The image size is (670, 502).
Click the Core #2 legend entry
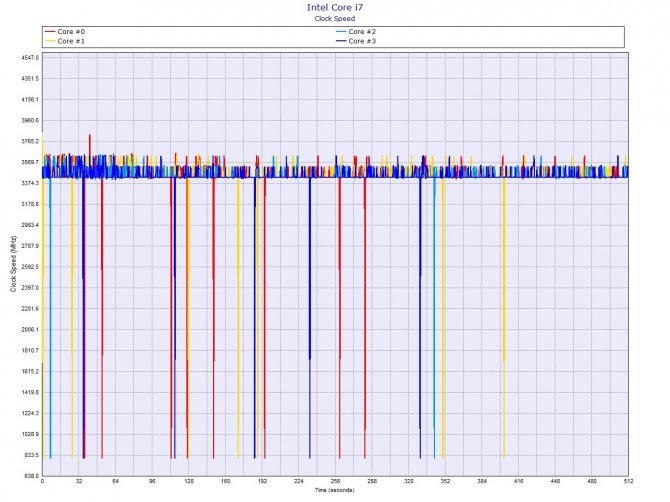click(356, 32)
